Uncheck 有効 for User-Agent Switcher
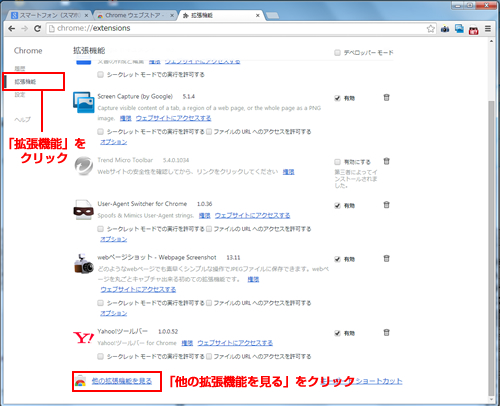500x406 pixels. click(x=337, y=205)
